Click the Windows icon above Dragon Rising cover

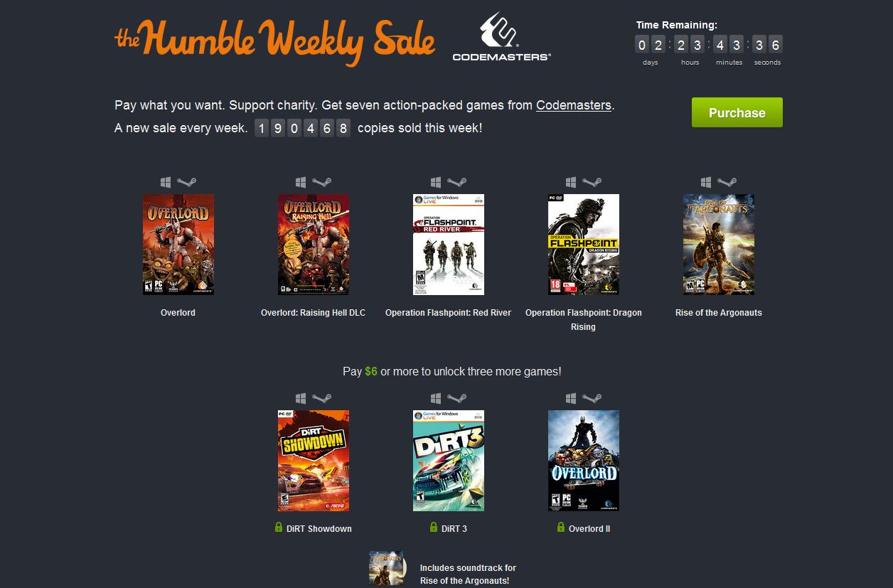(571, 183)
